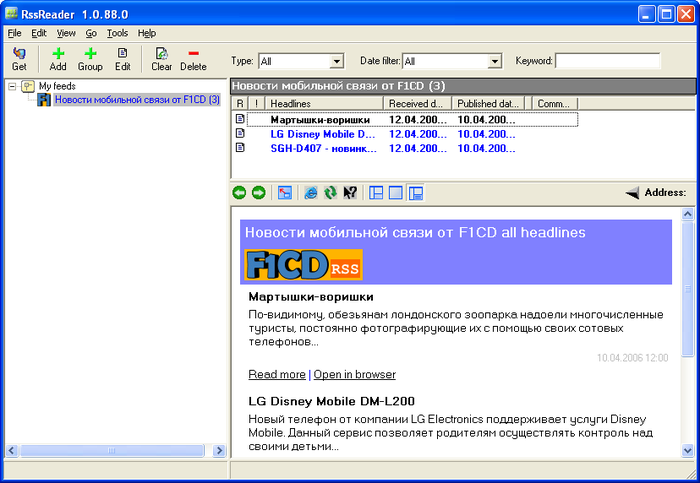The height and width of the screenshot is (483, 700).
Task: Delete the selected feed with the Delete icon
Action: pos(193,53)
